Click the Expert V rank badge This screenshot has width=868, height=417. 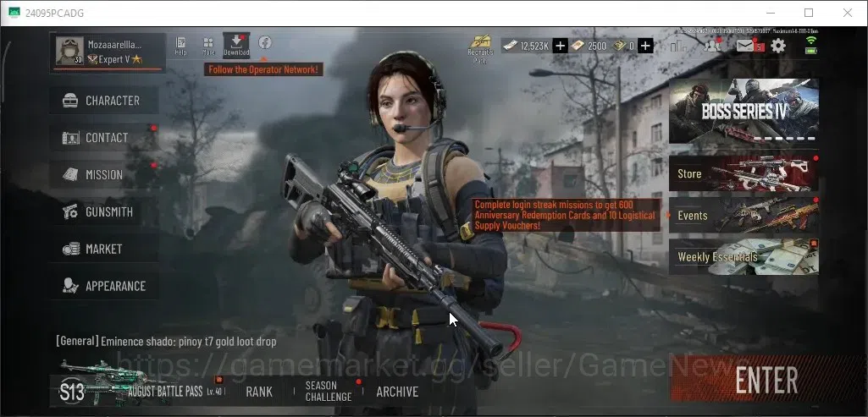point(114,59)
